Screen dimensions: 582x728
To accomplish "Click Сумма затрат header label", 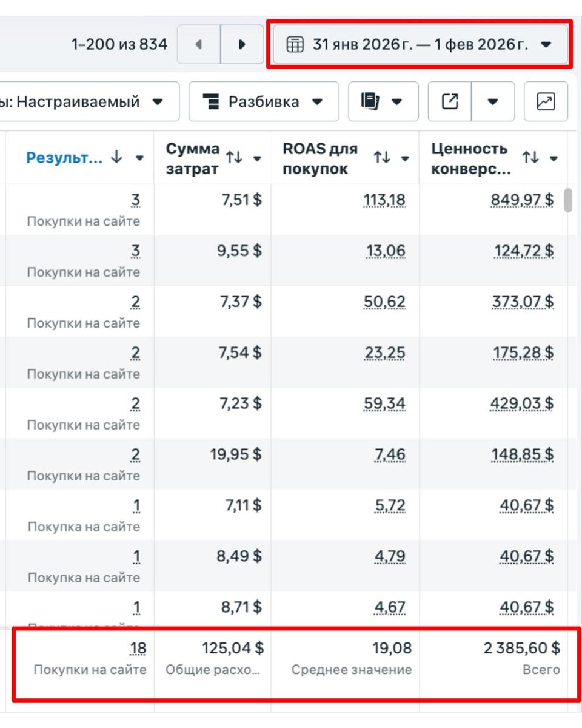I will (x=192, y=158).
